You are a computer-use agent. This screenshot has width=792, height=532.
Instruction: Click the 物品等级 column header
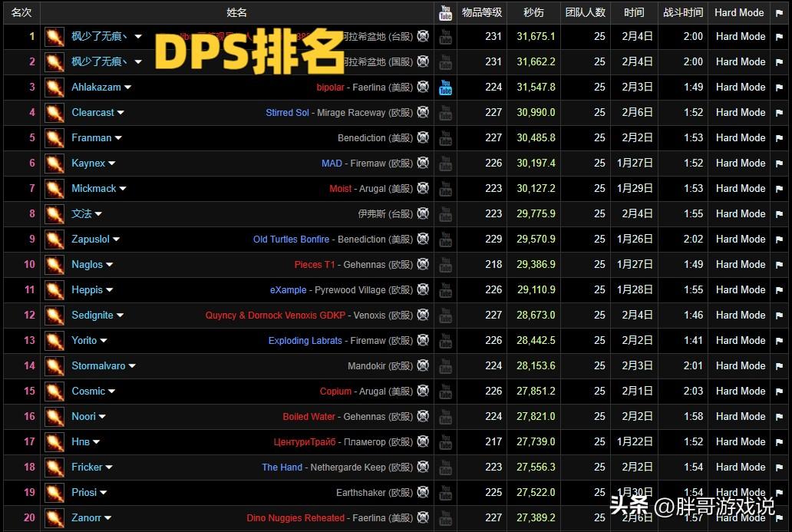482,13
